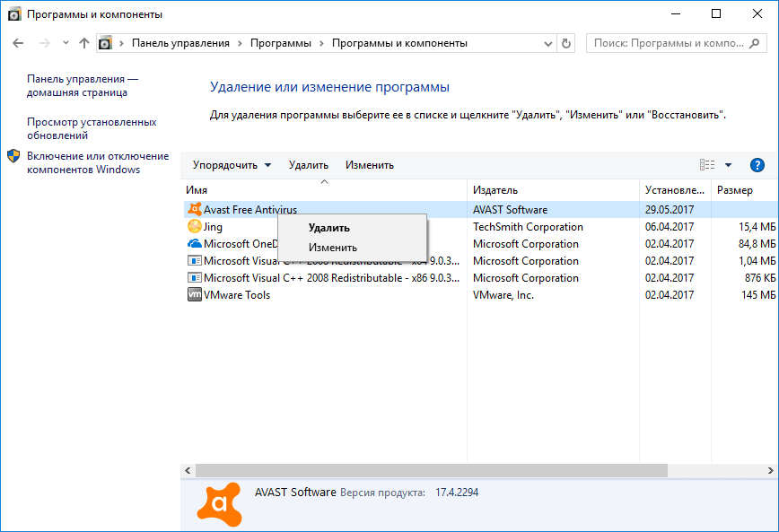Viewport: 779px width, 532px height.
Task: Click the TechSmith Corporation publisher cell
Action: tap(528, 226)
